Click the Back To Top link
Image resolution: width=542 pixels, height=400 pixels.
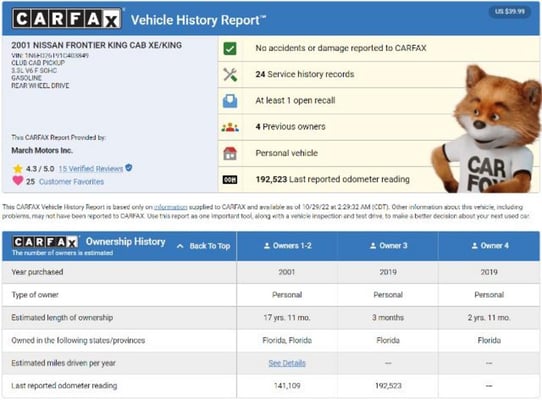click(209, 246)
